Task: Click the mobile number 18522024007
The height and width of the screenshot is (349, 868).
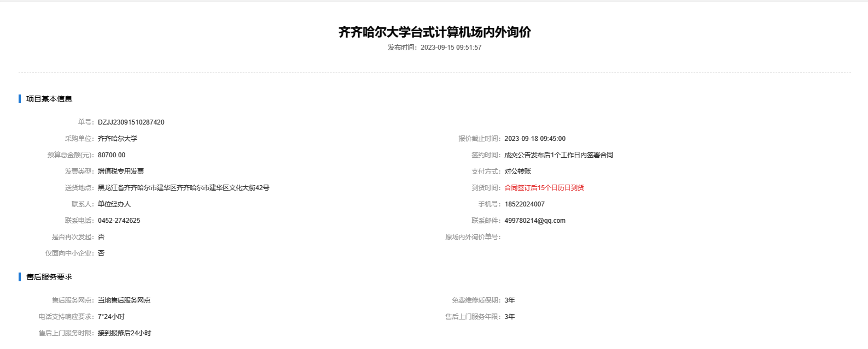Action: point(525,204)
